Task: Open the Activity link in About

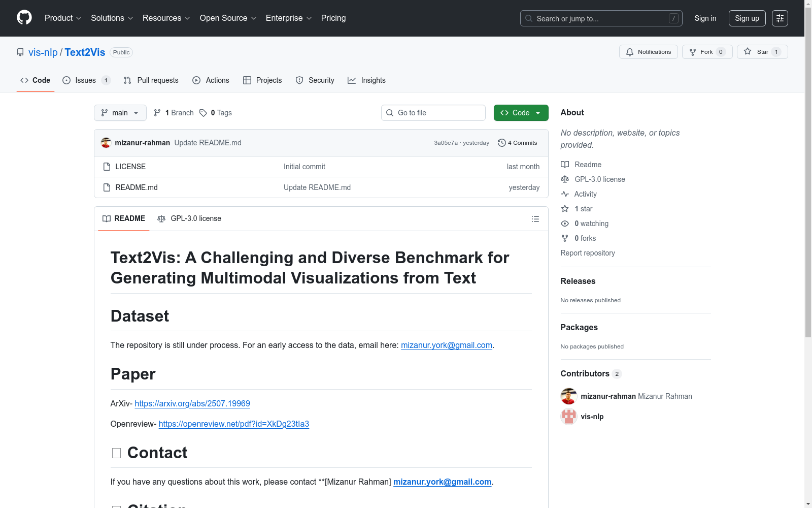Action: coord(579,194)
